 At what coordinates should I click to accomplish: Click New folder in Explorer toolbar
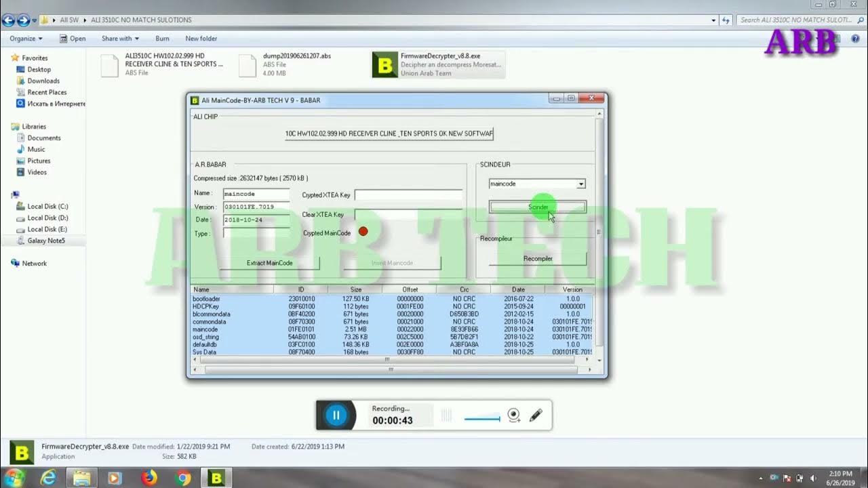click(201, 39)
